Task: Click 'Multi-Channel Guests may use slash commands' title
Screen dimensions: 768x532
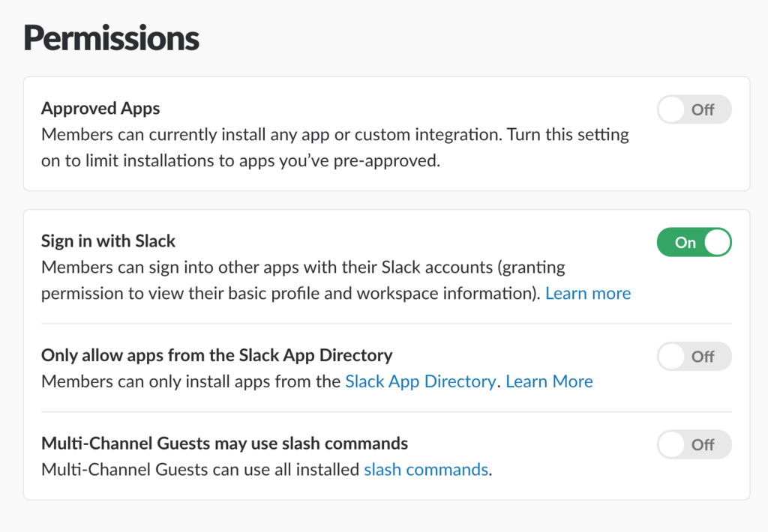Action: (x=224, y=443)
